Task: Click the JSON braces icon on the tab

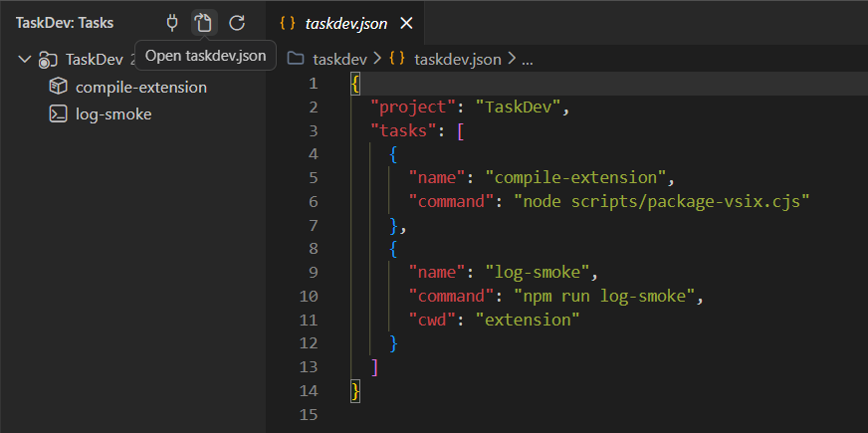Action: pyautogui.click(x=288, y=23)
